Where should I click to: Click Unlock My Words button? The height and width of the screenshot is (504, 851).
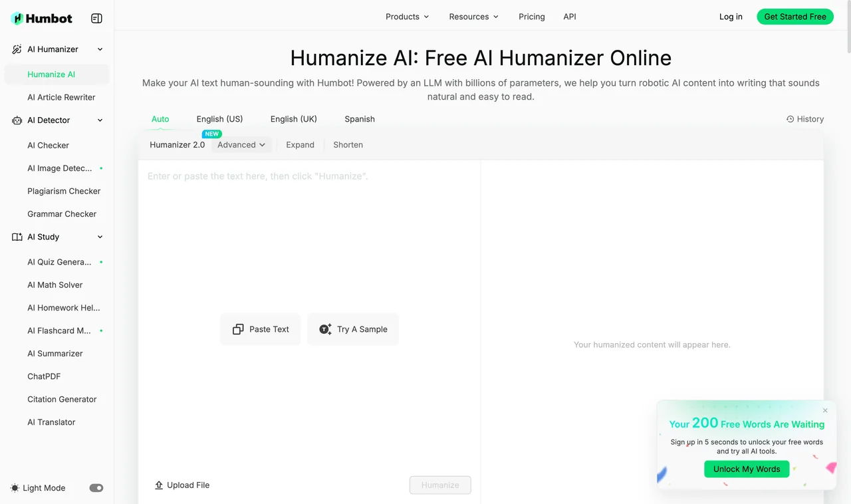pyautogui.click(x=747, y=469)
